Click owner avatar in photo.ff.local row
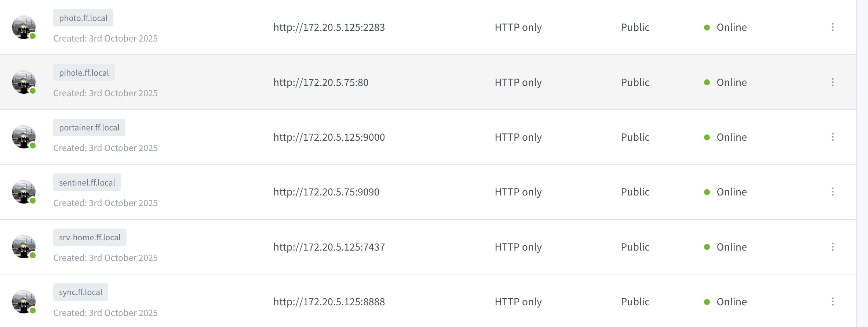The height and width of the screenshot is (327, 868). click(x=24, y=27)
